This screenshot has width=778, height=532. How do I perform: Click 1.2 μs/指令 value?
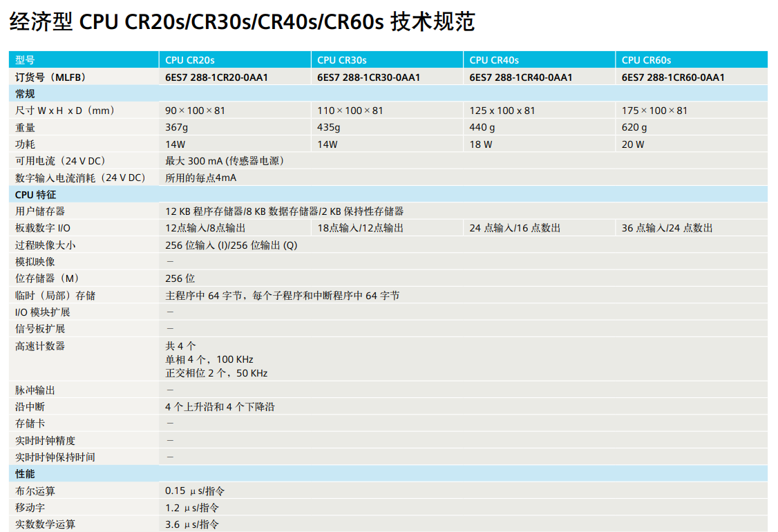(192, 508)
